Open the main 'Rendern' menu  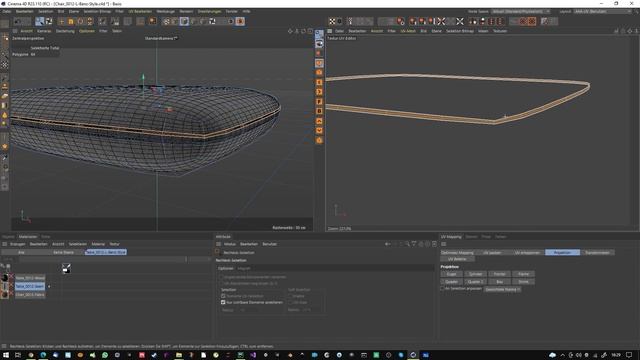(186, 11)
